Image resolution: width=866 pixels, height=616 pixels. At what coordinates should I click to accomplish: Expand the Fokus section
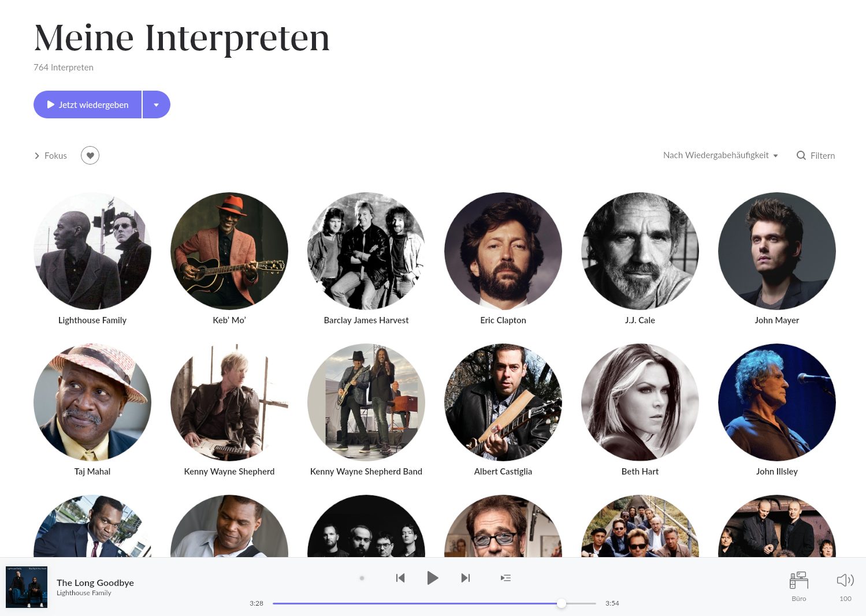pyautogui.click(x=51, y=156)
